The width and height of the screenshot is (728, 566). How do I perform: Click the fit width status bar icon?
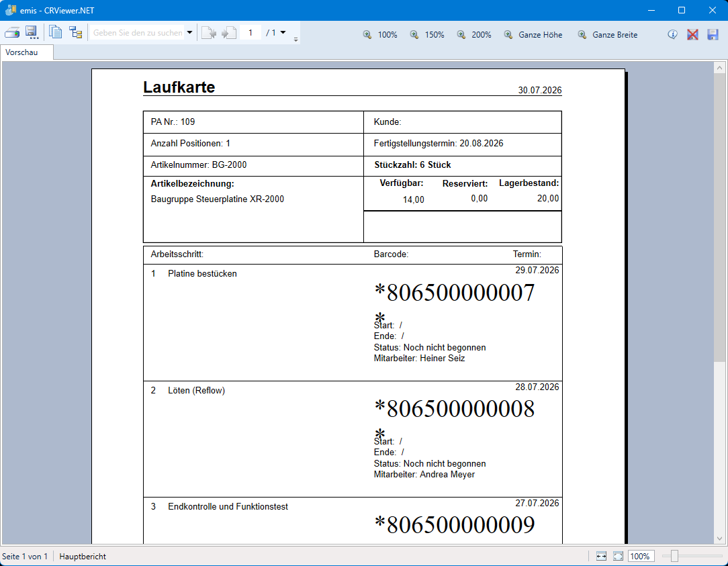click(x=601, y=556)
